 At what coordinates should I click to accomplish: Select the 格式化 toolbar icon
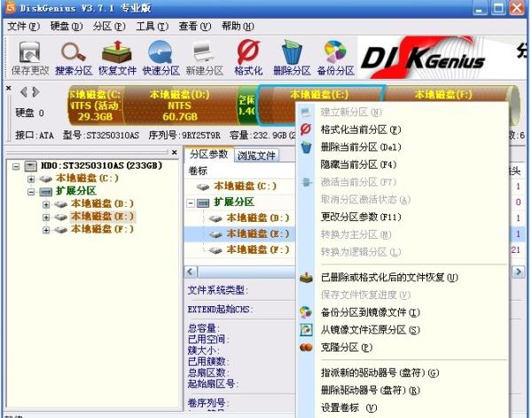248,57
